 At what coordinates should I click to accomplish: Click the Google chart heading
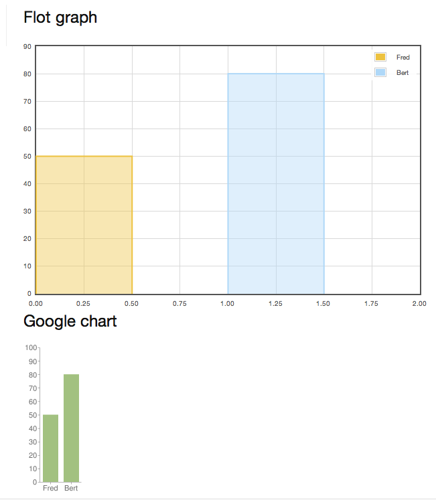[70, 321]
